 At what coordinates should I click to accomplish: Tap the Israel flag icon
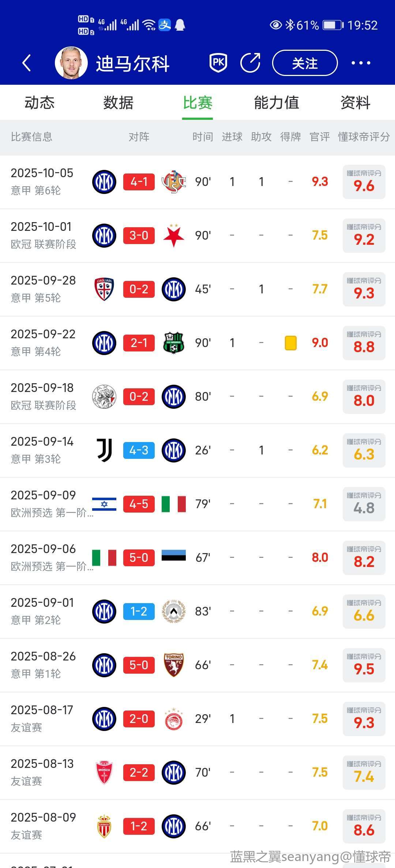pos(104,504)
